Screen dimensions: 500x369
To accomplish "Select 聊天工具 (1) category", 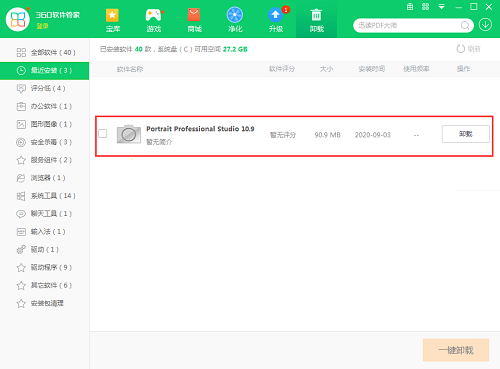I will [x=45, y=214].
